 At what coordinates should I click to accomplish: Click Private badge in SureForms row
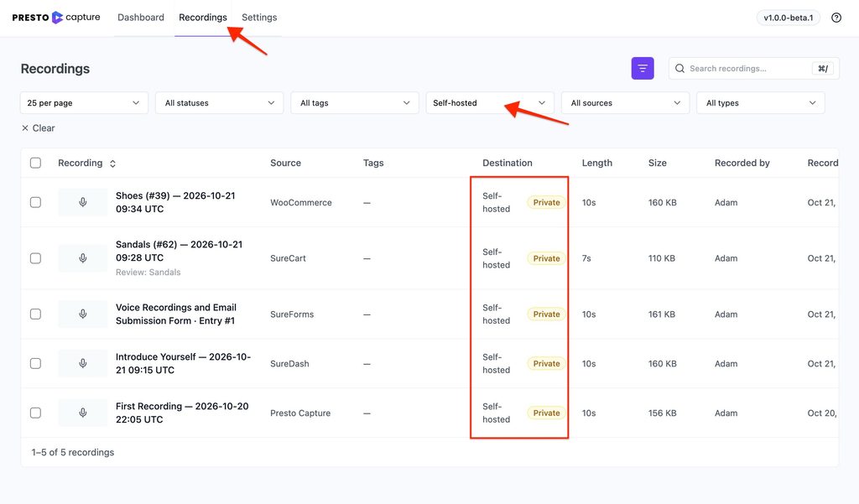546,314
